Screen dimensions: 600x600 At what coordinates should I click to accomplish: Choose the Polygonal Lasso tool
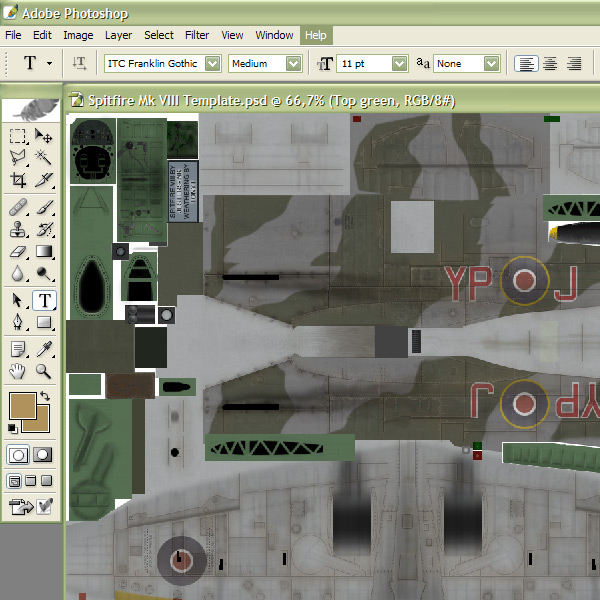click(18, 157)
